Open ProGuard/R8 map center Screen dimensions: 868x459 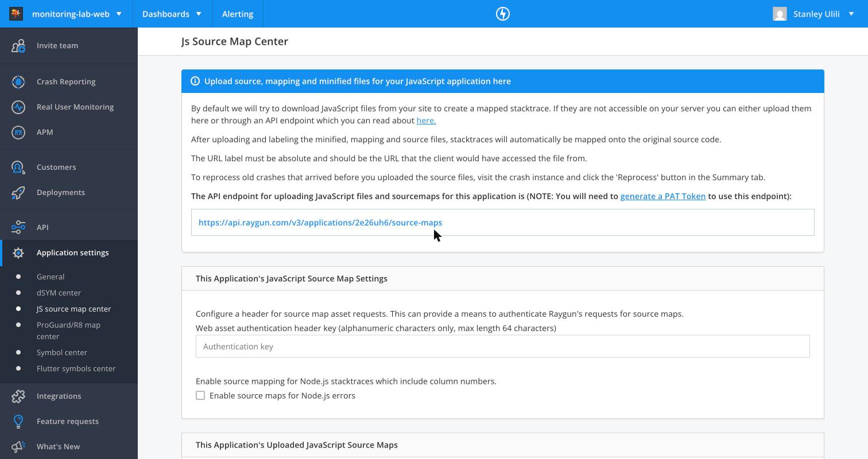pyautogui.click(x=68, y=330)
